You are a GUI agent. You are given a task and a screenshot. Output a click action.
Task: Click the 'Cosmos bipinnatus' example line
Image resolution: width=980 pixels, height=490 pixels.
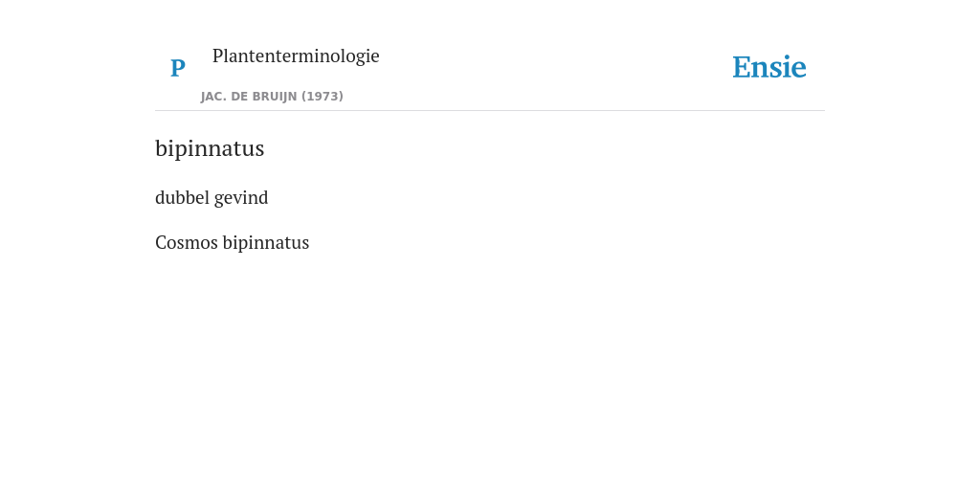[x=232, y=242]
